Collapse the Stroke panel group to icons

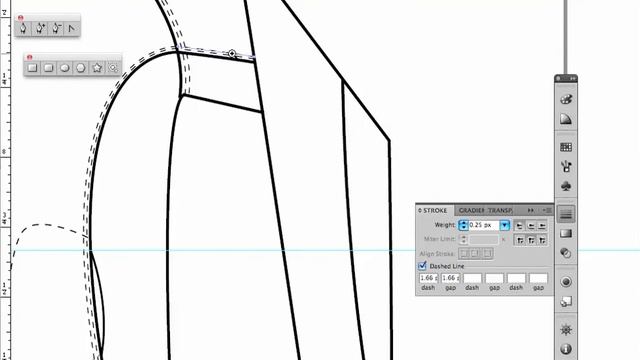click(530, 210)
